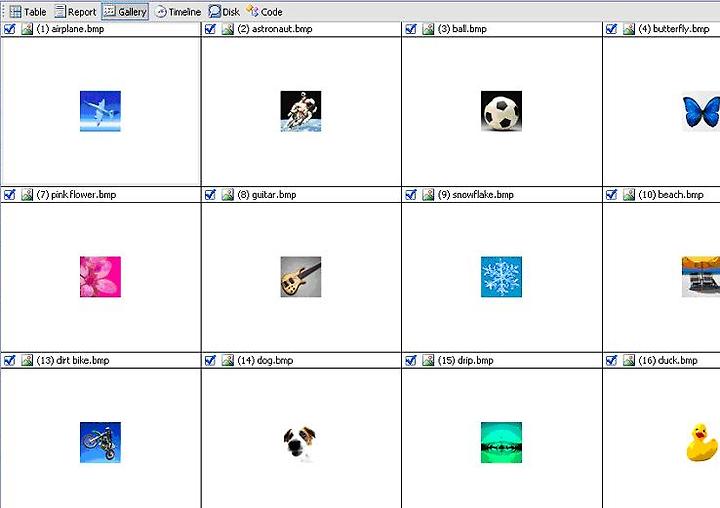Select the green drip thumbnail
Viewport: 720px width, 508px height.
(501, 442)
